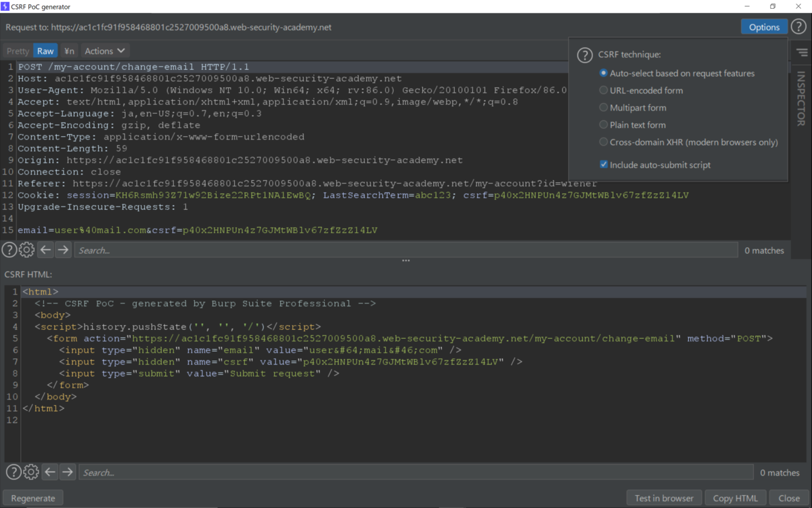This screenshot has height=508, width=812.
Task: Open help for the request search bar
Action: pos(9,250)
